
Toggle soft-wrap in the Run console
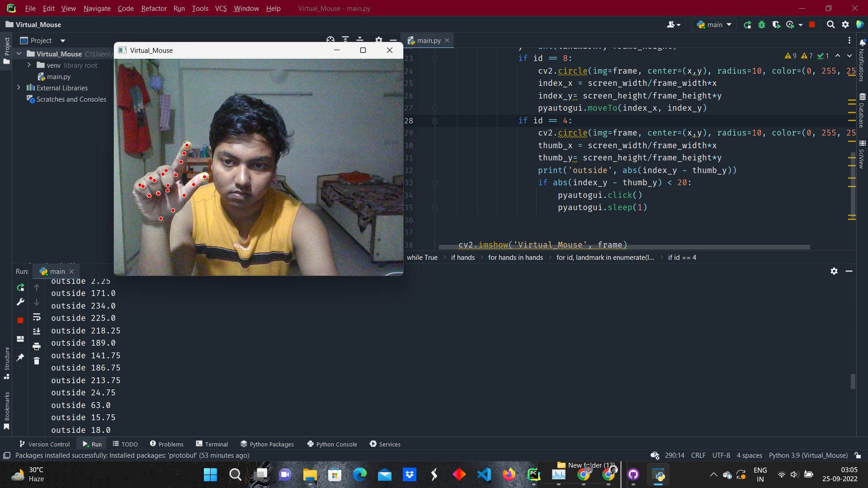coord(37,318)
